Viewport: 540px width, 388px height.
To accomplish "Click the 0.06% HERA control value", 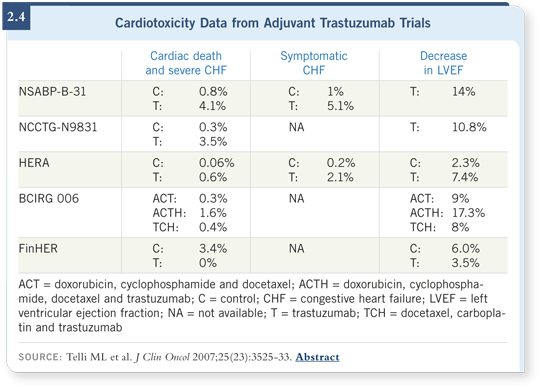I will click(217, 163).
